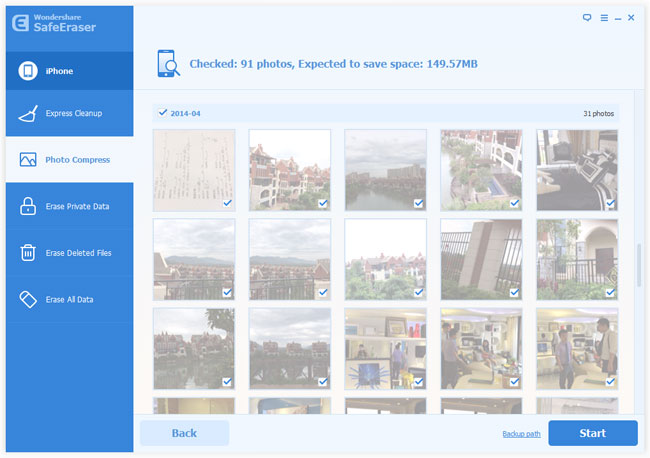This screenshot has width=650, height=458.
Task: Uncheck the handwritten note photo checkbox
Action: [227, 202]
